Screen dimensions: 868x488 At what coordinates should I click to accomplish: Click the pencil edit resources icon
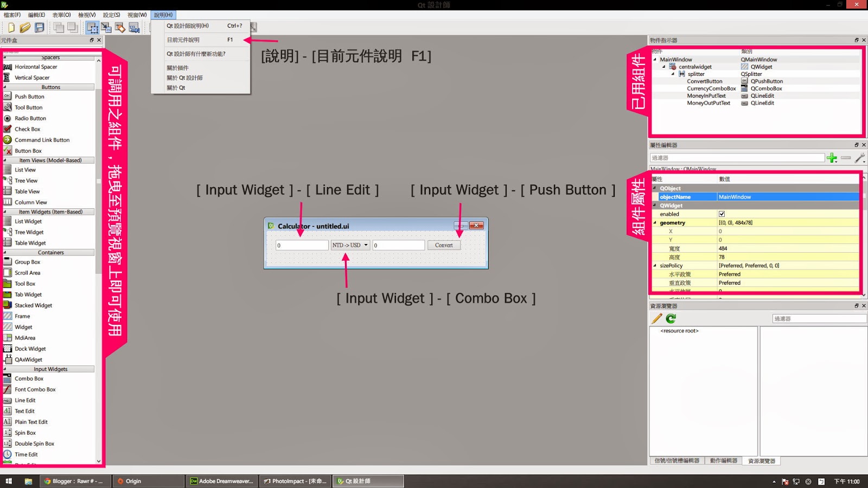657,319
